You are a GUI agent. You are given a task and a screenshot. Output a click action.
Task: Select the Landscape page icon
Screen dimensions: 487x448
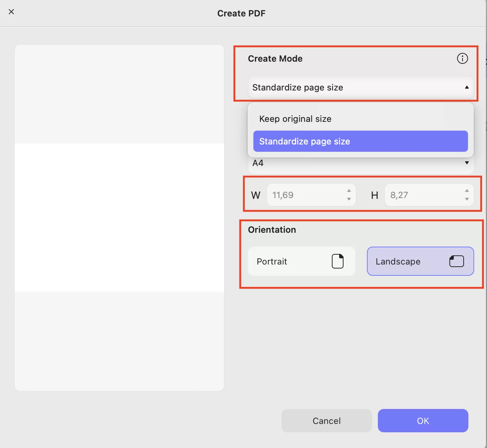pyautogui.click(x=456, y=261)
